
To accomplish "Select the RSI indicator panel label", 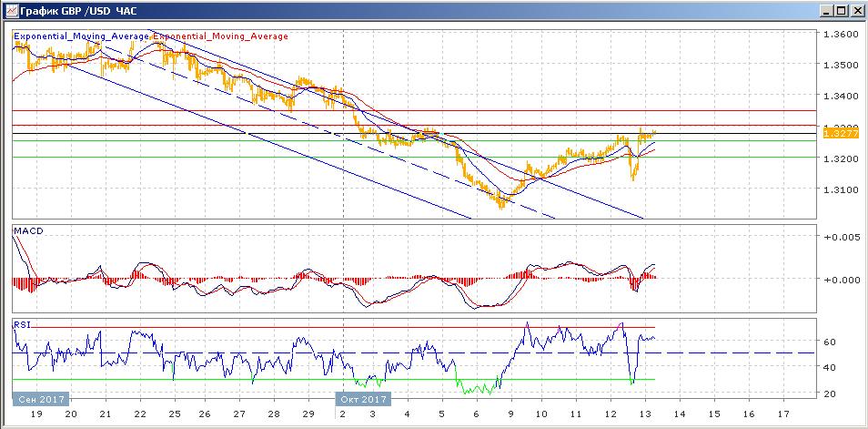I will tap(21, 323).
